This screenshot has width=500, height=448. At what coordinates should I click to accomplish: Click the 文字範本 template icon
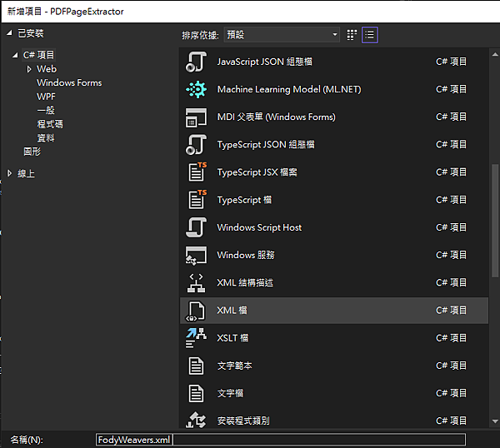click(196, 366)
